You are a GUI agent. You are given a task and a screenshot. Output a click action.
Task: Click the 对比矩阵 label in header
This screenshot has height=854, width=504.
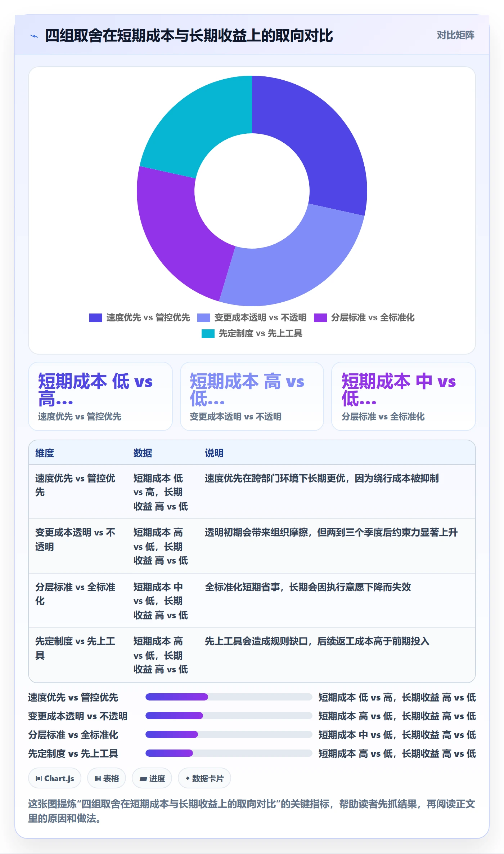[455, 35]
